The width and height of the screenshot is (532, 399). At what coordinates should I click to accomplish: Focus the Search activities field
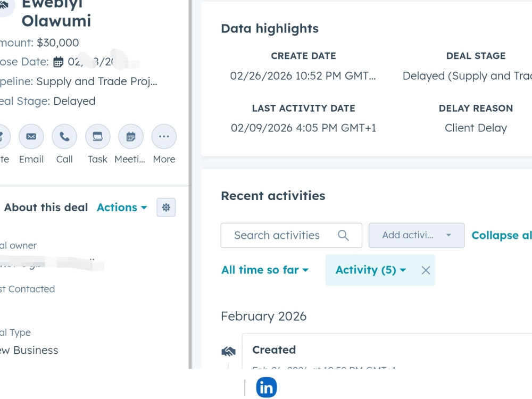click(291, 235)
